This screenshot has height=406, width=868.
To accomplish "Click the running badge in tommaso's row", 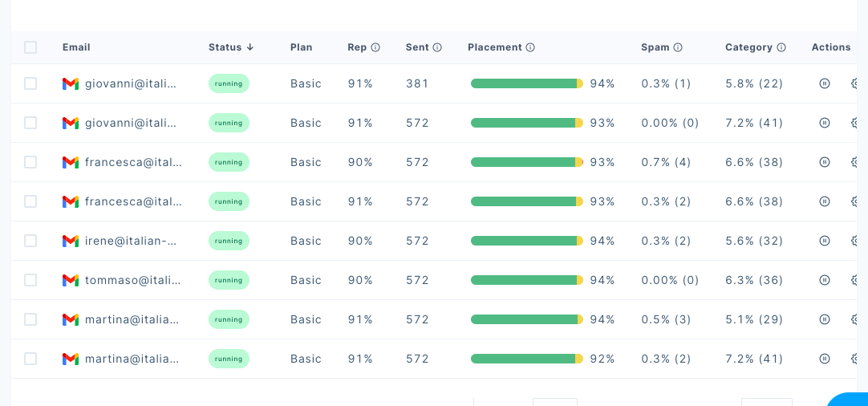I will click(x=229, y=280).
